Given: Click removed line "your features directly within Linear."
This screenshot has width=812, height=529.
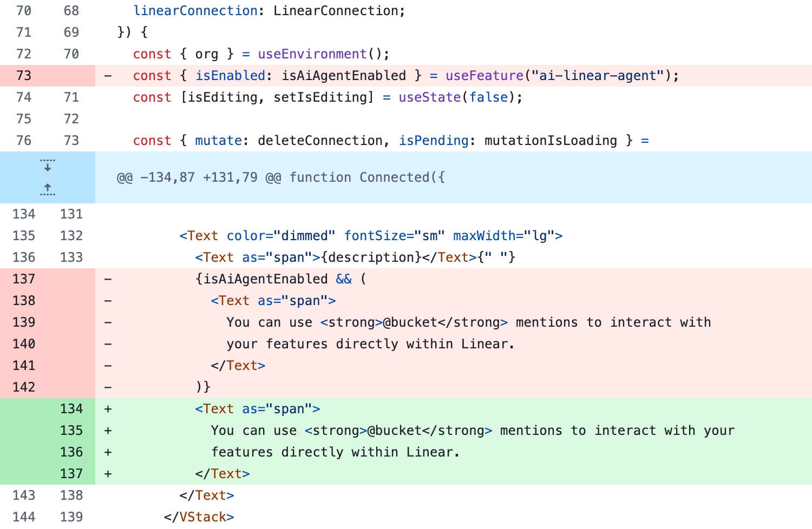Looking at the screenshot, I should click(370, 344).
